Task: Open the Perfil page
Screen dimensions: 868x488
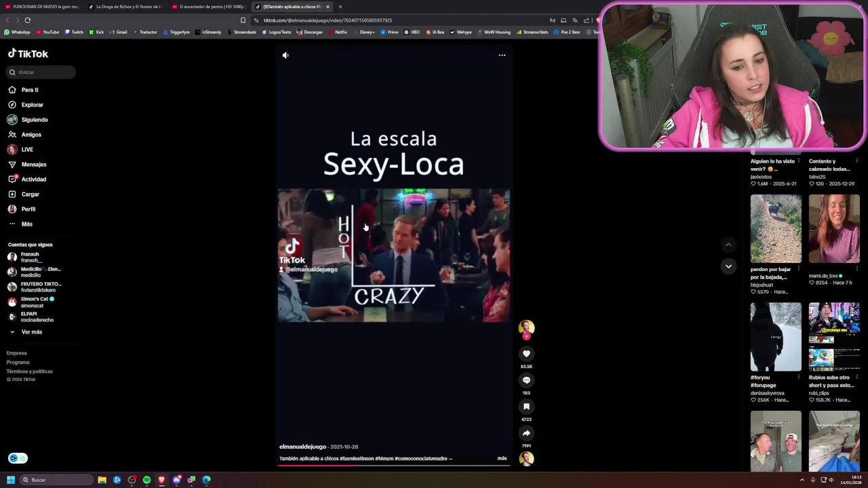Action: click(28, 209)
